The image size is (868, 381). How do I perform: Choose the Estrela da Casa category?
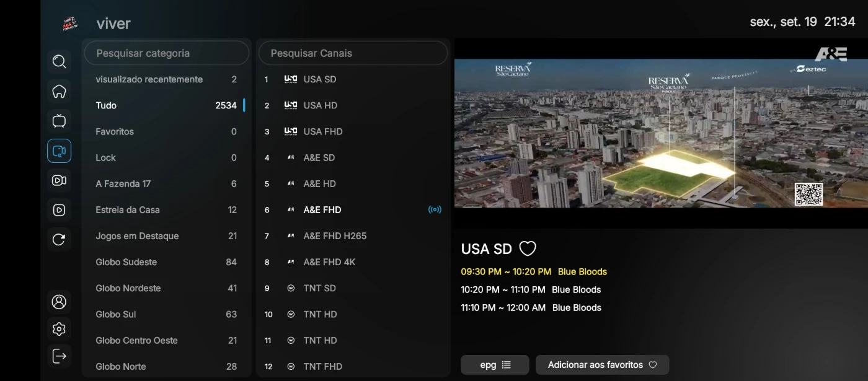coord(166,209)
